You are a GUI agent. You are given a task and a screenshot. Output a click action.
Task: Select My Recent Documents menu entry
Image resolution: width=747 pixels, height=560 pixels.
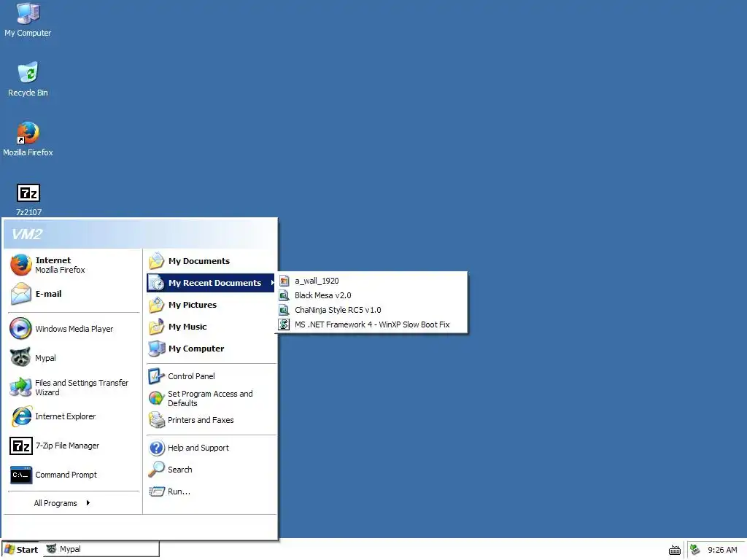[211, 283]
